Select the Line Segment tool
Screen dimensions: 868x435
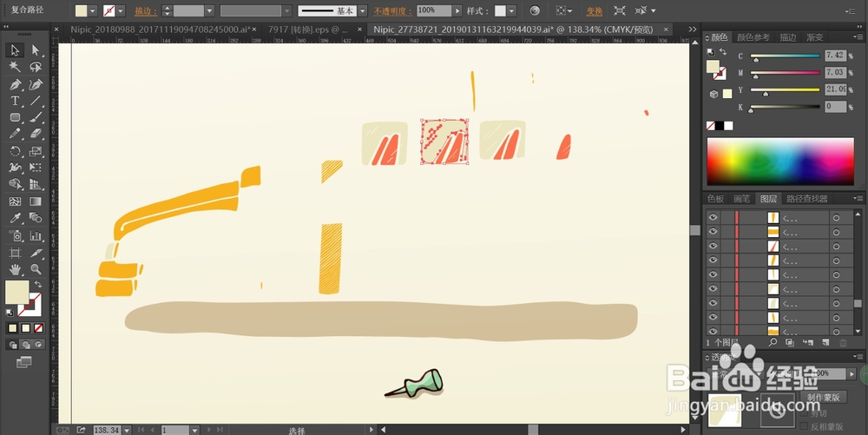(36, 101)
